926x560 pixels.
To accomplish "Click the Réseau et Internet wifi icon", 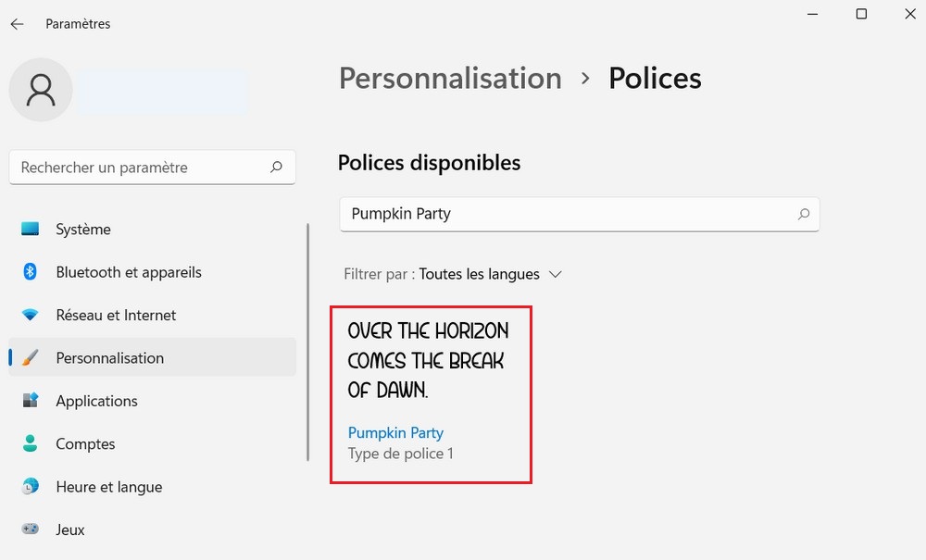I will pyautogui.click(x=31, y=315).
